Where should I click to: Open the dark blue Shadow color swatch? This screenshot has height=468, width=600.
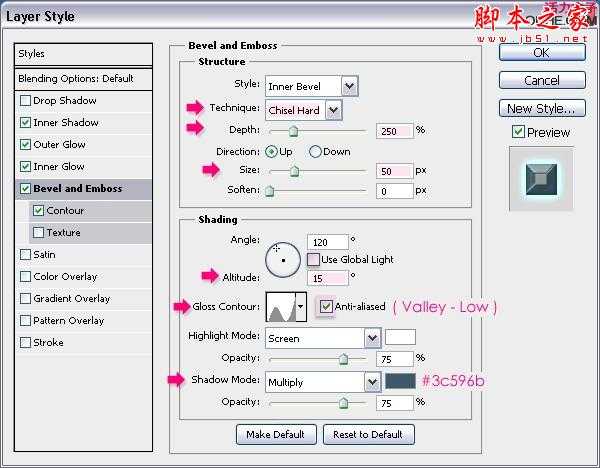tap(400, 382)
